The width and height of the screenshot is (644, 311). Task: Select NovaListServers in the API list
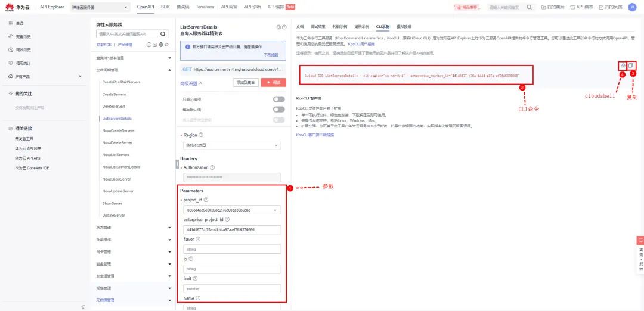[116, 155]
